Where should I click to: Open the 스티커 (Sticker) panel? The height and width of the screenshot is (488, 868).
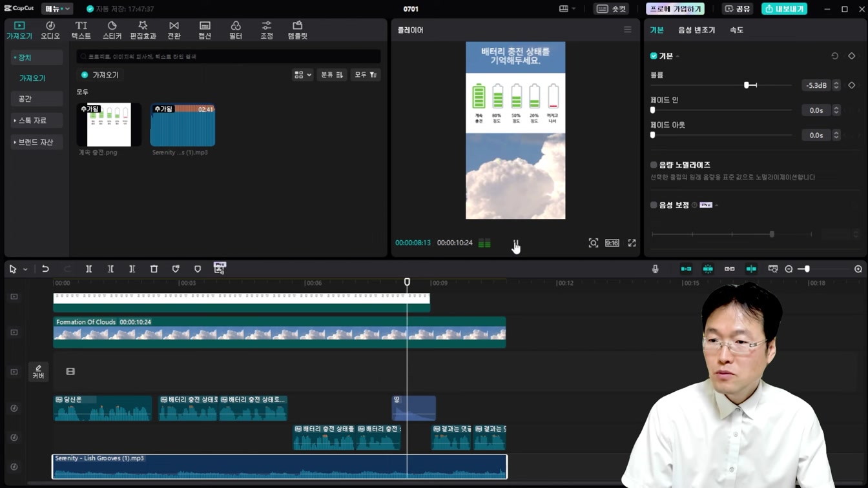(x=112, y=30)
